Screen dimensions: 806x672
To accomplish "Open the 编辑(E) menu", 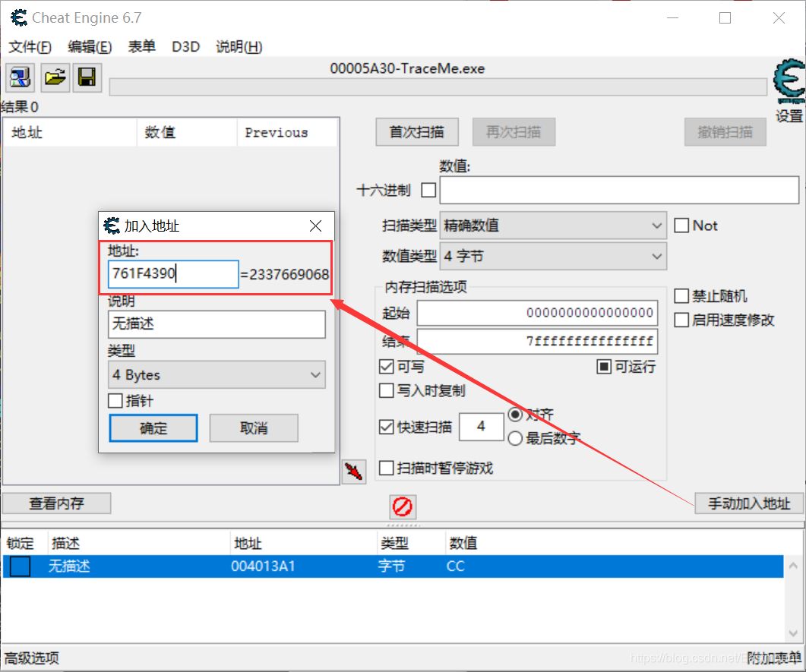I will 90,47.
